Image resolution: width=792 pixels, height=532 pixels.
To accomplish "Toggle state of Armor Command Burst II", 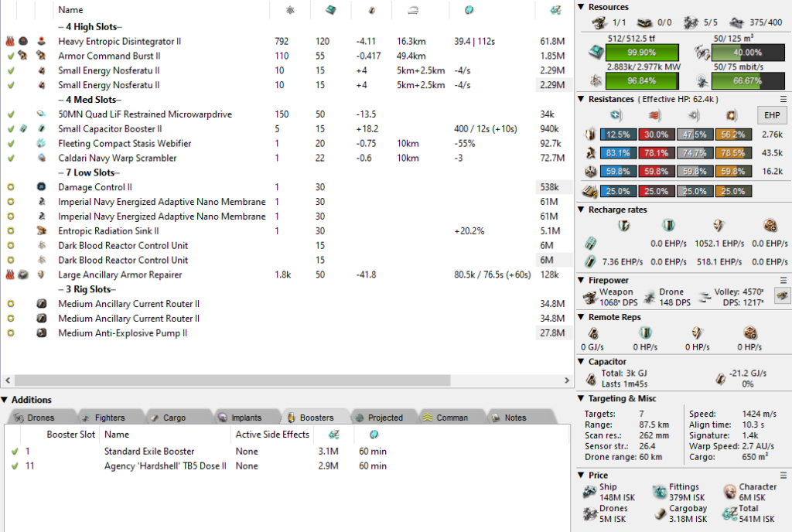I will coord(9,56).
